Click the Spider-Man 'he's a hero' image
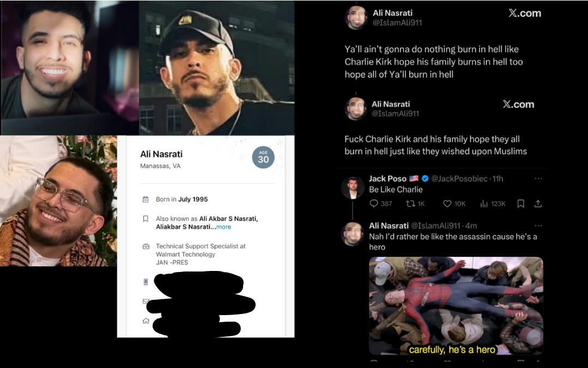This screenshot has height=368, width=588. 456,306
